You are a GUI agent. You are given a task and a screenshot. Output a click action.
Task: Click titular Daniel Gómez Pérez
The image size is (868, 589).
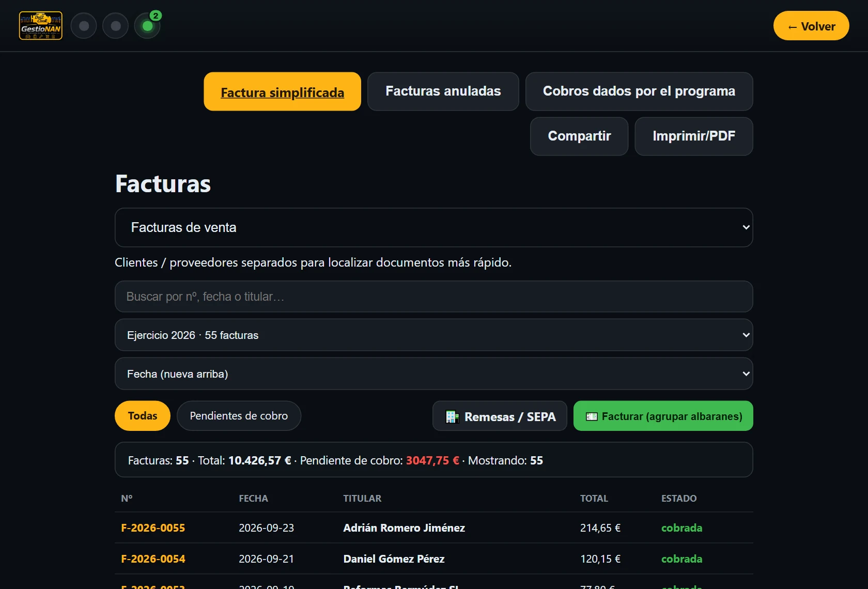pos(394,559)
